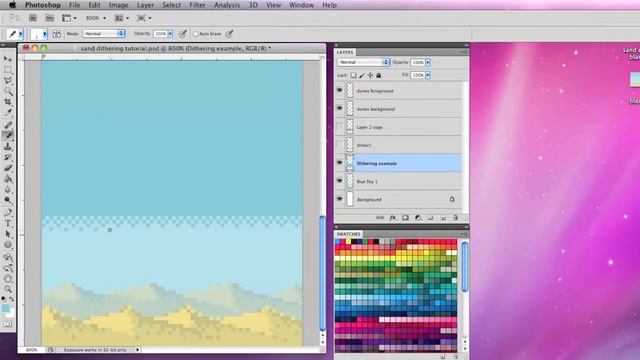Screen dimensions: 640x360
Task: Click the Launch Bridge icon
Action: pyautogui.click(x=33, y=18)
